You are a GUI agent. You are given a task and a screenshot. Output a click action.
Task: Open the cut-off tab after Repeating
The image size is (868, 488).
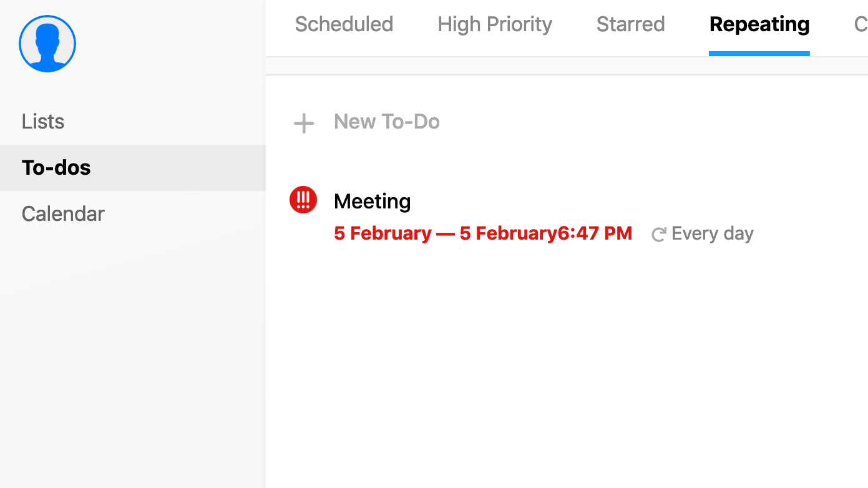coord(861,24)
